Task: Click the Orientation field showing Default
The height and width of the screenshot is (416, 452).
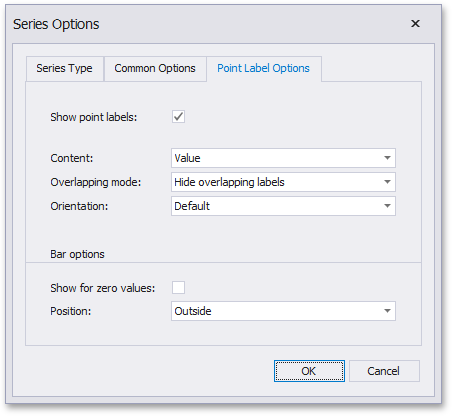Action: [x=283, y=206]
